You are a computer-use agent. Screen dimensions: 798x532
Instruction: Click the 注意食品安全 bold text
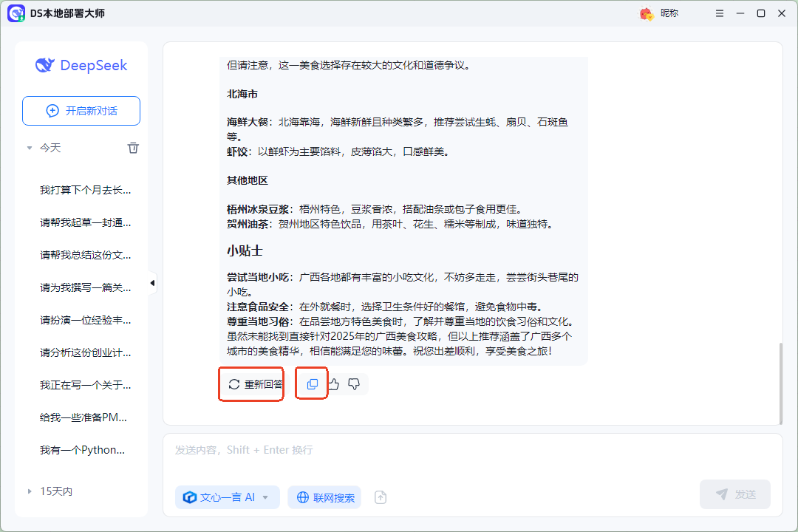[x=258, y=307]
